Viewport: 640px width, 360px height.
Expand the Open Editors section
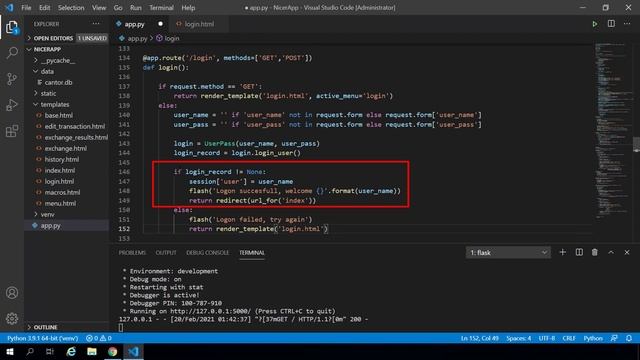pos(67,38)
